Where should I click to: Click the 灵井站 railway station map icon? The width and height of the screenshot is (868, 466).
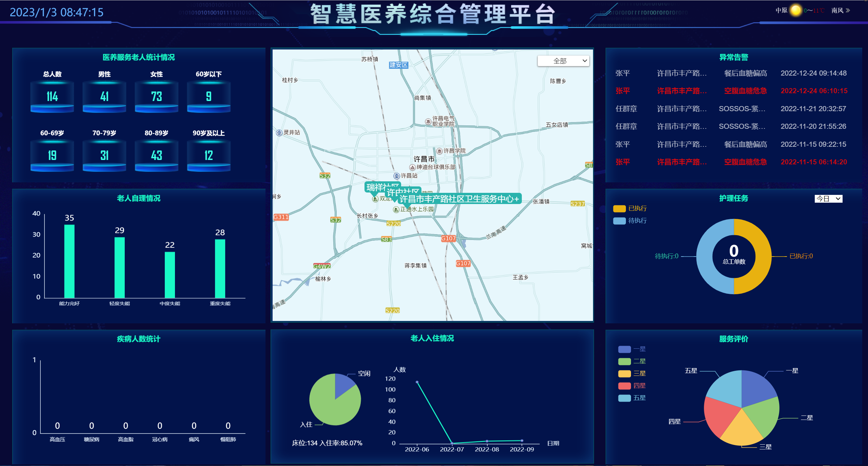click(279, 133)
